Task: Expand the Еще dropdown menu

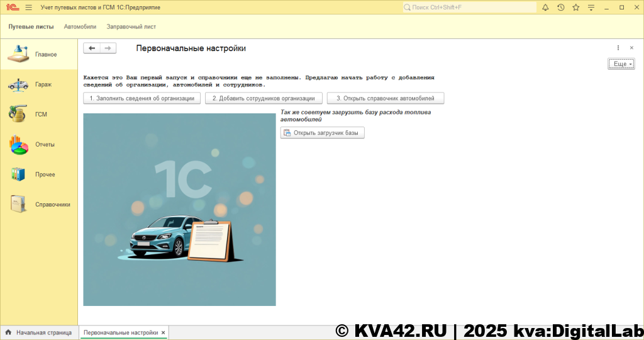Action: click(621, 64)
